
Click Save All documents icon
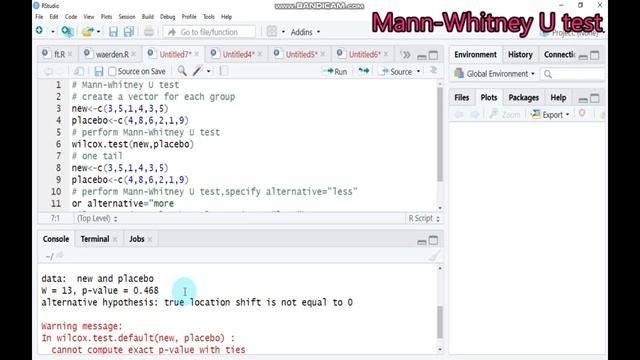pyautogui.click(x=129, y=32)
